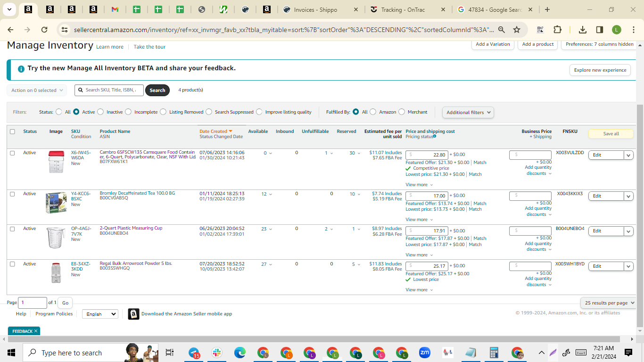
Task: Open the Action on 0 selected dropdown
Action: pyautogui.click(x=37, y=90)
